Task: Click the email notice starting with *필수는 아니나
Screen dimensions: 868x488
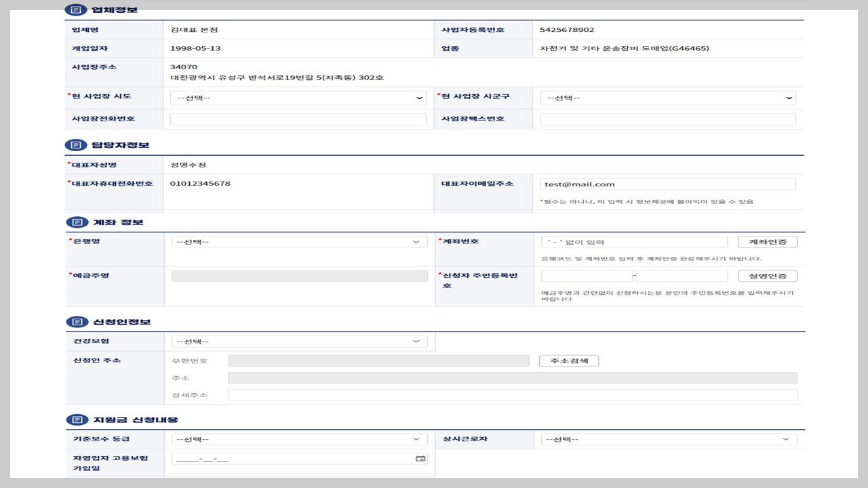Action: pos(646,201)
